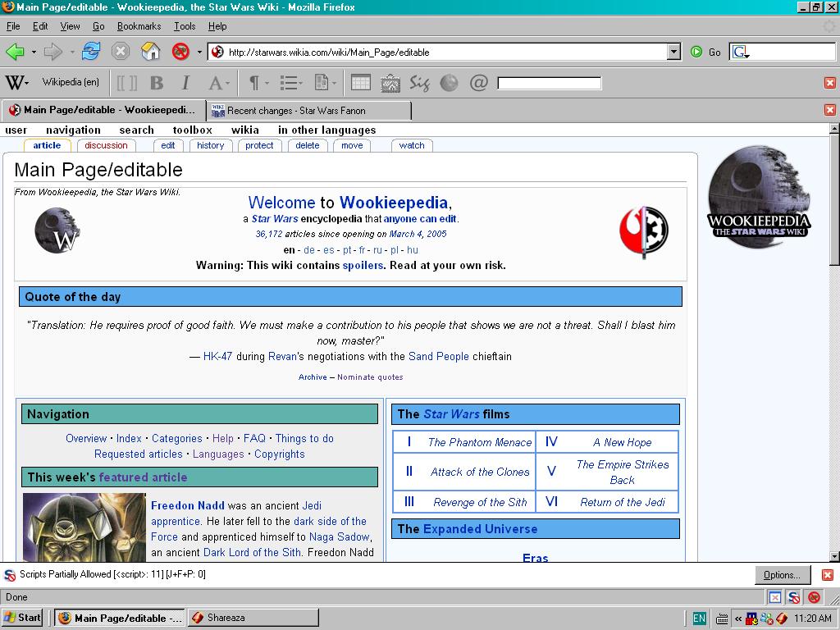Open the Categories navigation link
The width and height of the screenshot is (840, 630).
click(x=177, y=438)
